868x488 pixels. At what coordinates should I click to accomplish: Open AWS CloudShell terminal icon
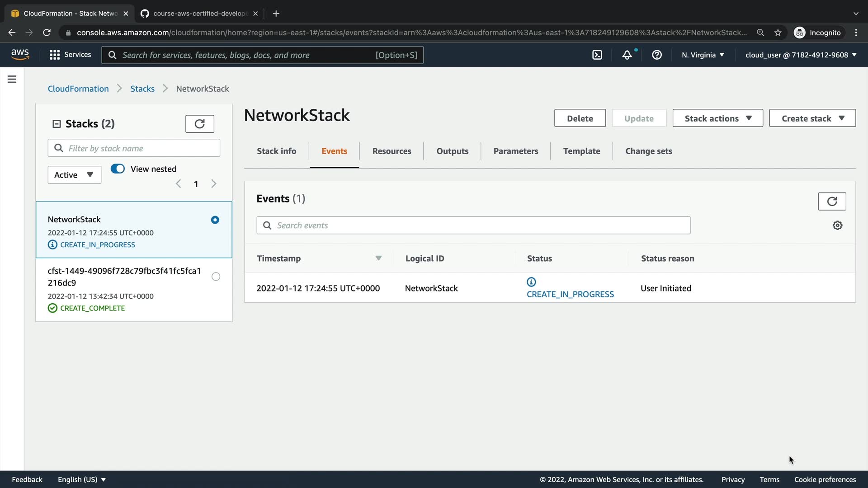pyautogui.click(x=597, y=55)
